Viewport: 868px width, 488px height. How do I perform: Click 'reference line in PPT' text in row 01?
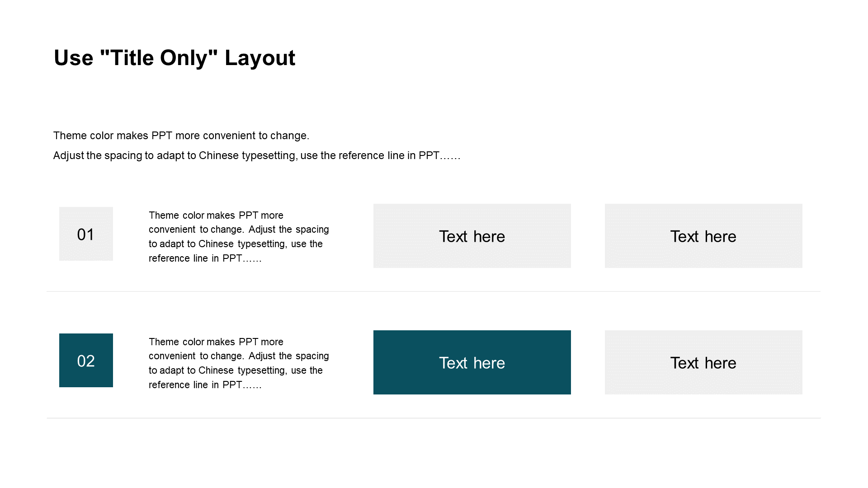coord(205,258)
